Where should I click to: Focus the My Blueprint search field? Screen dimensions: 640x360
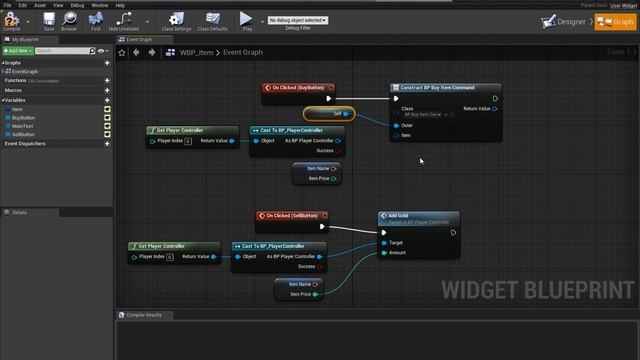pyautogui.click(x=62, y=51)
